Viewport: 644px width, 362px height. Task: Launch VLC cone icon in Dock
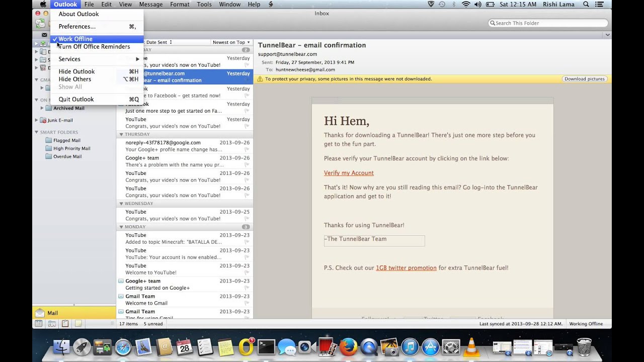[471, 347]
